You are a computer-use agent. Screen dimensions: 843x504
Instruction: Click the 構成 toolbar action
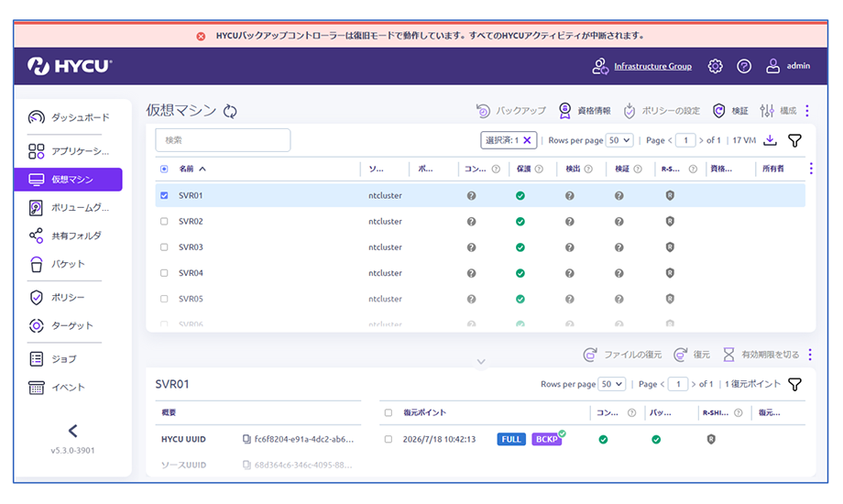(x=778, y=111)
